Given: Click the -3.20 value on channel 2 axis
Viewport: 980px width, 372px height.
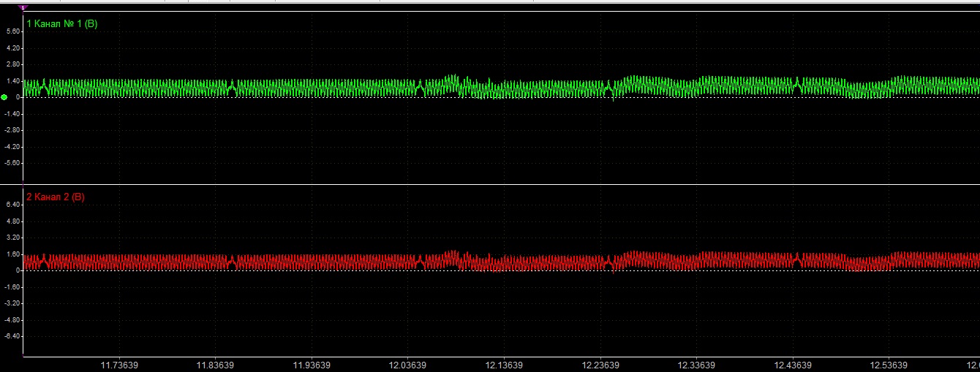Looking at the screenshot, I should point(11,303).
